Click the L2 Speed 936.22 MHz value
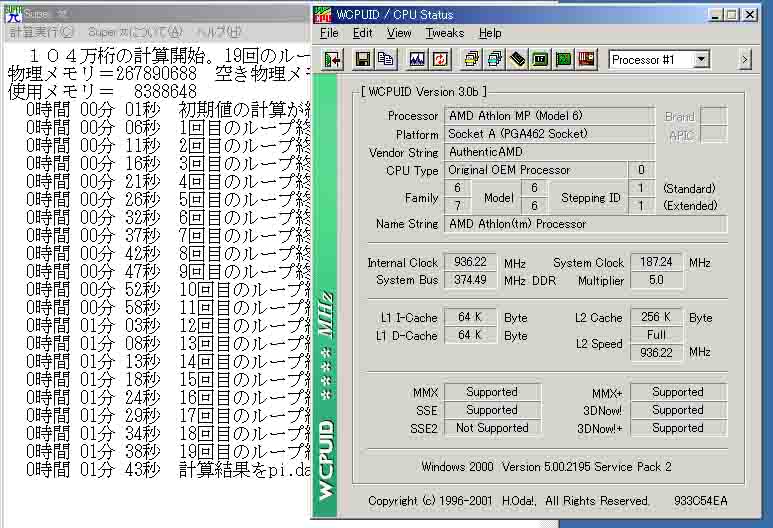Screen dimensions: 773x528 click(656, 352)
